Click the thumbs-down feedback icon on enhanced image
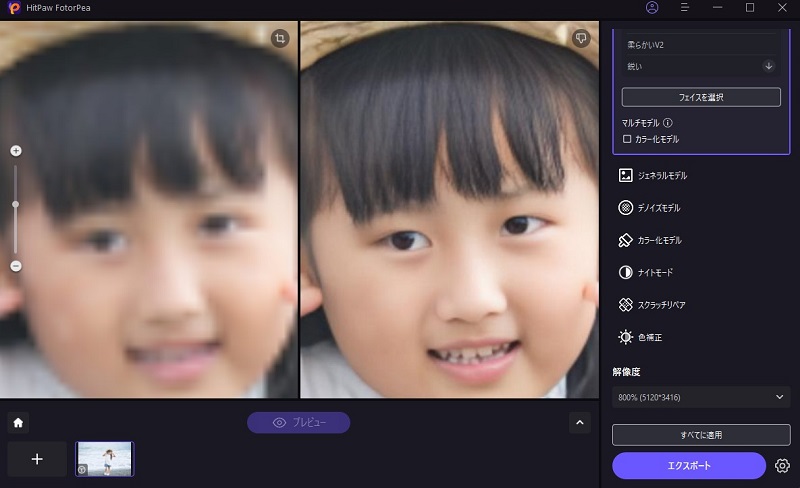This screenshot has height=488, width=800. pos(581,37)
